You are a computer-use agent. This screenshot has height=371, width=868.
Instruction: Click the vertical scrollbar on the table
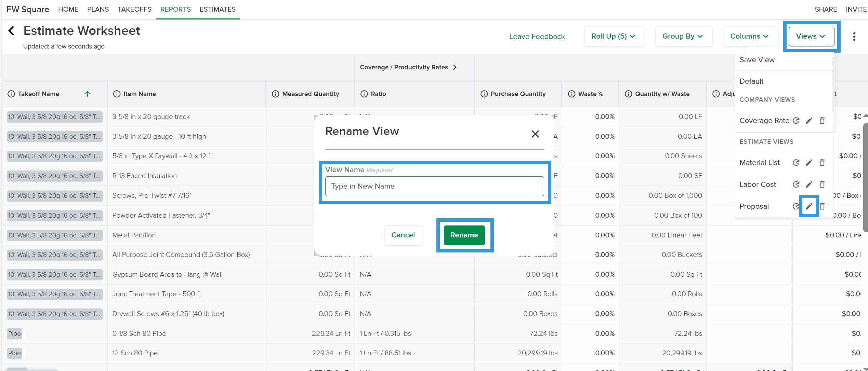(x=865, y=178)
